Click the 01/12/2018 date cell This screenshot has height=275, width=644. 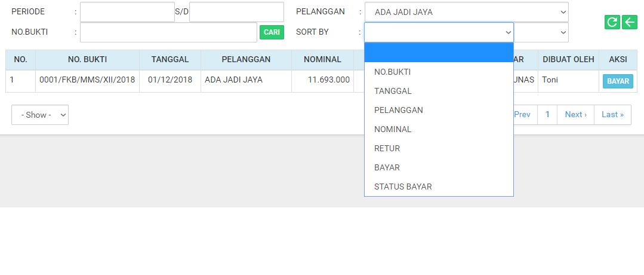170,81
